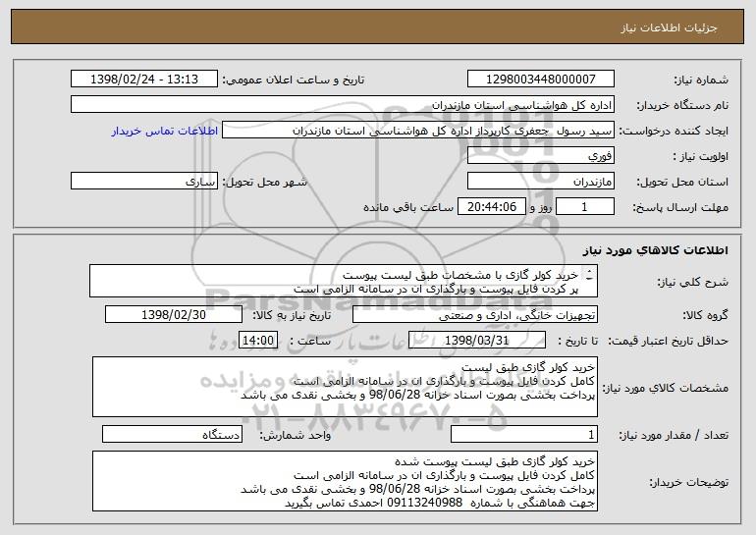The width and height of the screenshot is (756, 535).
Task: Click the days remaining field showing 1
Action: point(585,206)
